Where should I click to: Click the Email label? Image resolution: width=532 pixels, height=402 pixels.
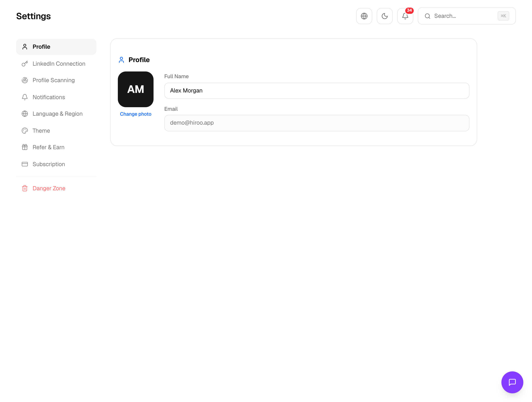point(171,109)
